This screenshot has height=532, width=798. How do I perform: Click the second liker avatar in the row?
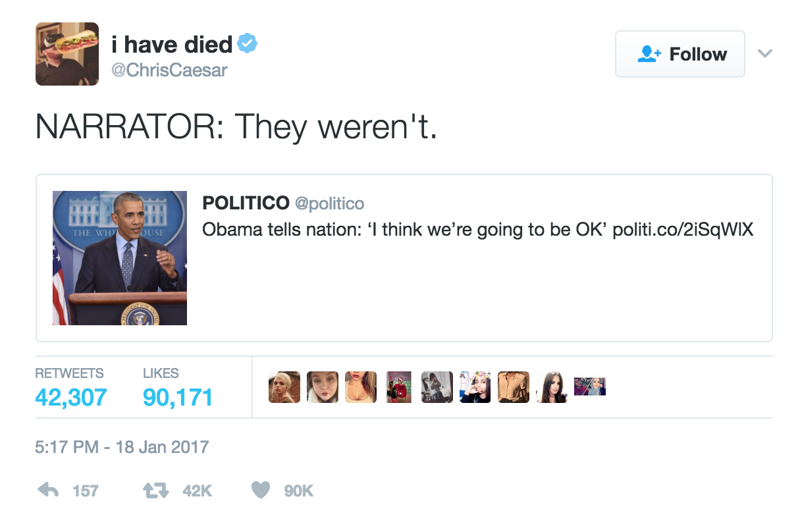point(323,387)
